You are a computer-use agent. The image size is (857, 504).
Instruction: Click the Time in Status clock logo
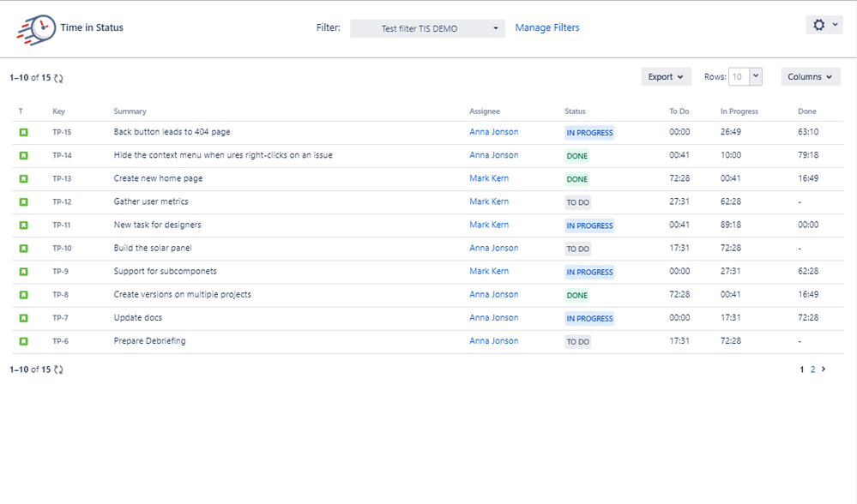[x=36, y=29]
